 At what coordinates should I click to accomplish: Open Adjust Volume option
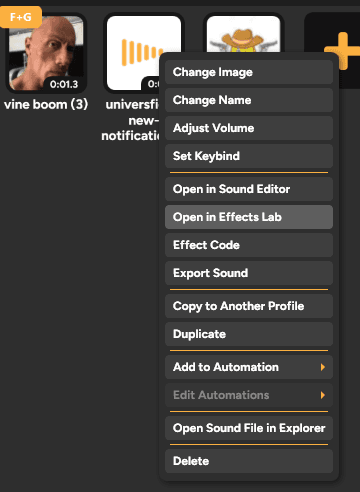point(249,128)
